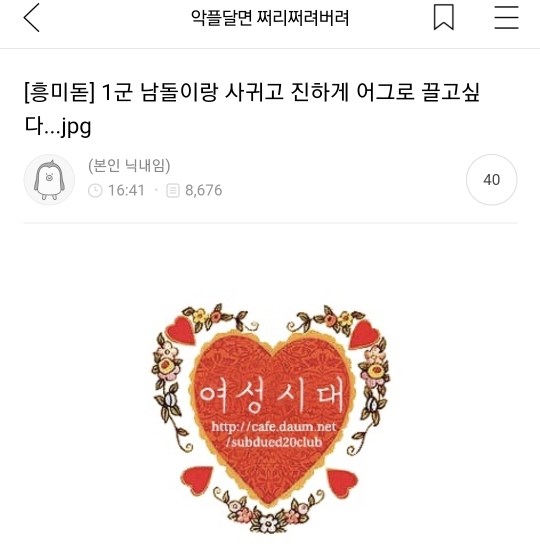The width and height of the screenshot is (540, 549).
Task: Tap the small red heart at lower right of wreath
Action: click(342, 483)
